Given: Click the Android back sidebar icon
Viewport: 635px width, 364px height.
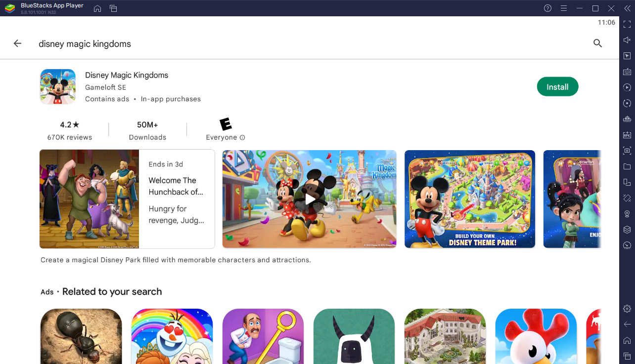Looking at the screenshot, I should 627,324.
